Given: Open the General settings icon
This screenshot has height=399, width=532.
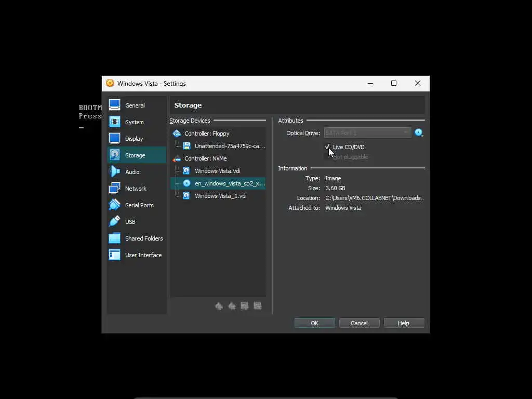Looking at the screenshot, I should click(x=114, y=105).
